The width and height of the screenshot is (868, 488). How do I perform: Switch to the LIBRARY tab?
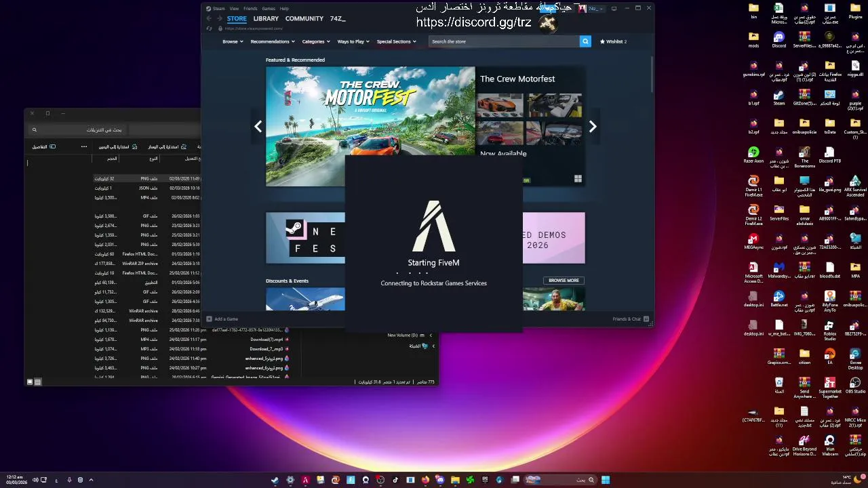(266, 19)
